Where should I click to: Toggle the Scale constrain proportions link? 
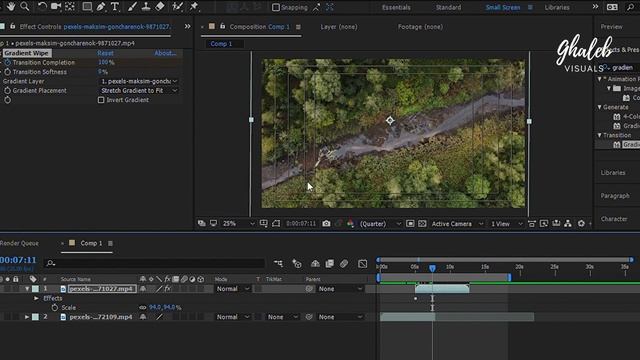point(142,307)
